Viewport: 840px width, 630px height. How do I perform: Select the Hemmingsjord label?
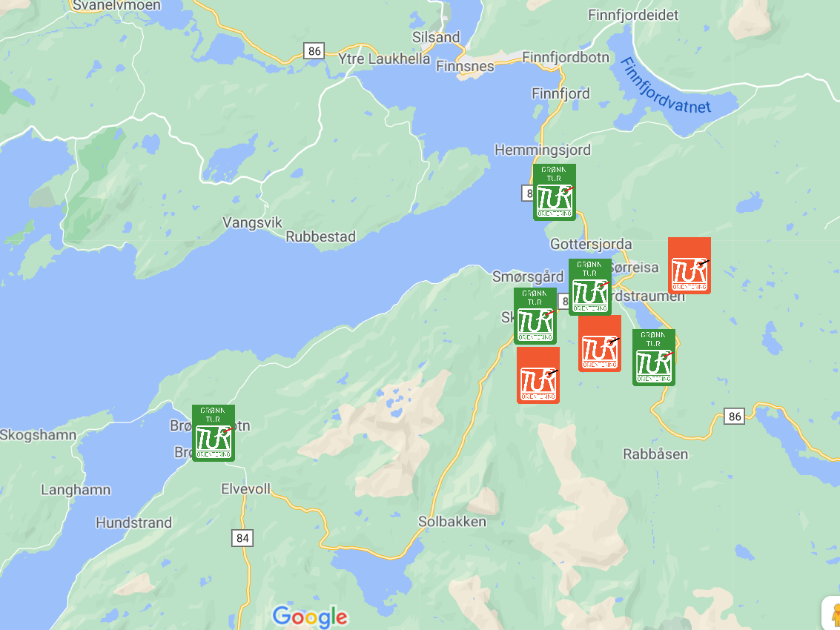pos(543,150)
